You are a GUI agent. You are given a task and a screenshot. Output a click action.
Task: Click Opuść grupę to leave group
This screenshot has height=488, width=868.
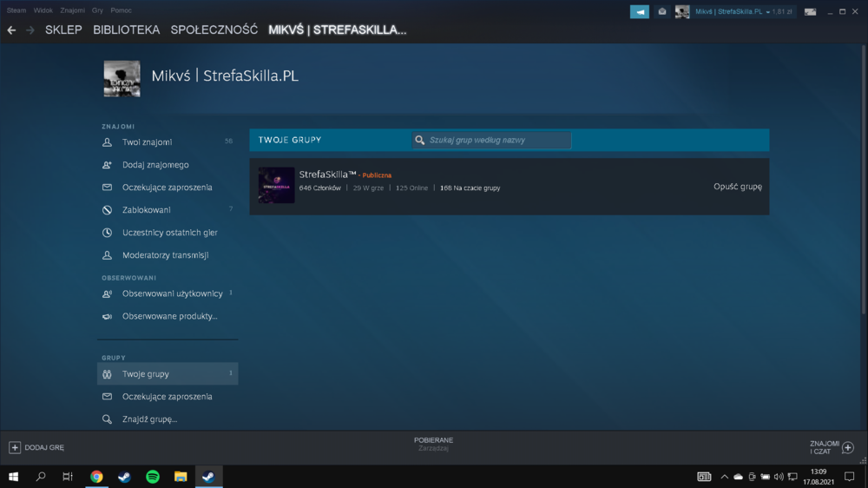coord(737,187)
